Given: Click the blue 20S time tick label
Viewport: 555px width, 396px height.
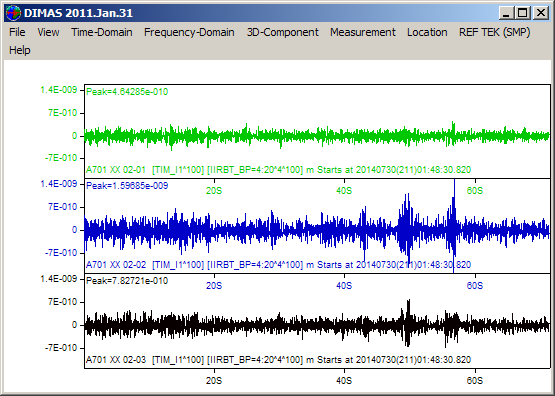Looking at the screenshot, I should [214, 286].
